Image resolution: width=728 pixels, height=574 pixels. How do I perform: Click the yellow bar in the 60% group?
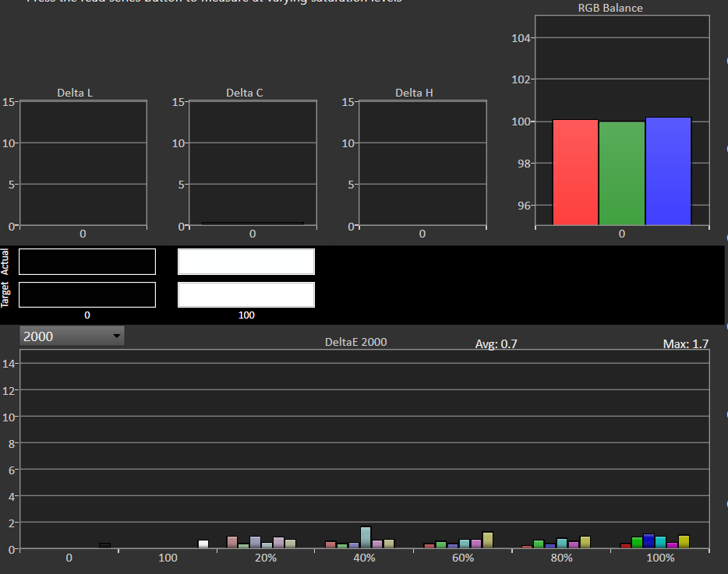tap(487, 541)
